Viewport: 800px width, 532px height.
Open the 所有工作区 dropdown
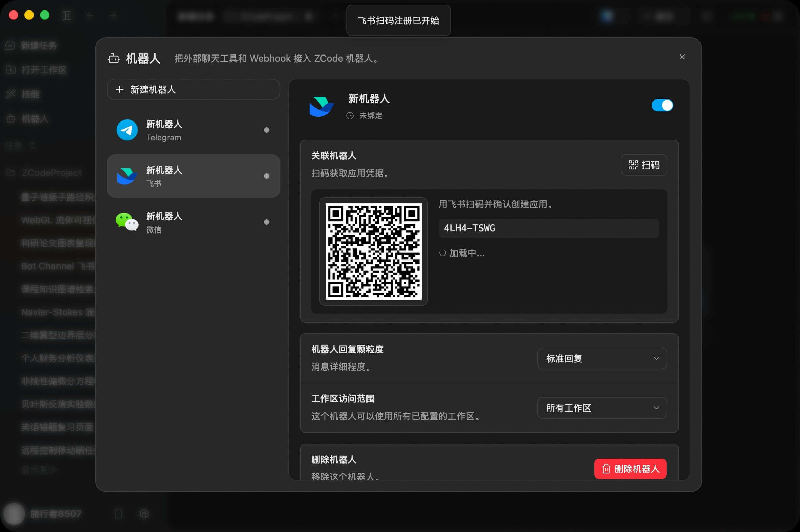coord(602,408)
